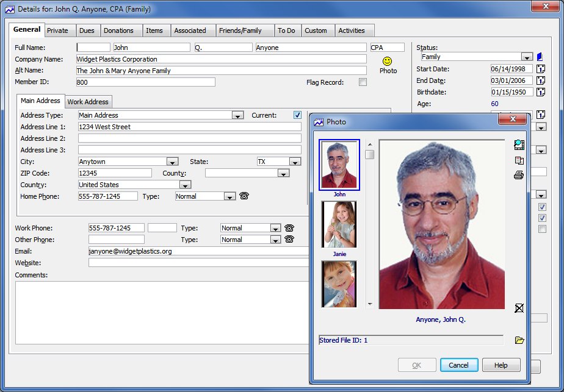This screenshot has height=392, width=564.
Task: Expand the City dropdown showing Anytown
Action: (172, 162)
